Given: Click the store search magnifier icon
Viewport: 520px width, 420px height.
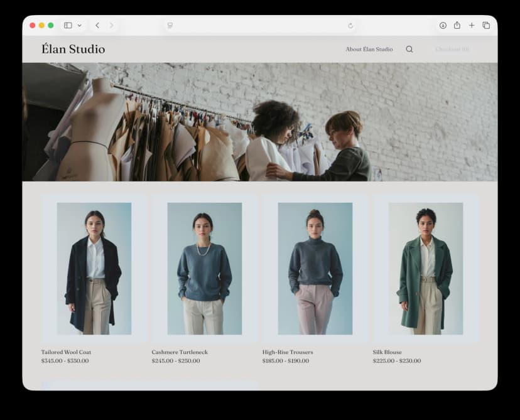Looking at the screenshot, I should click(409, 49).
